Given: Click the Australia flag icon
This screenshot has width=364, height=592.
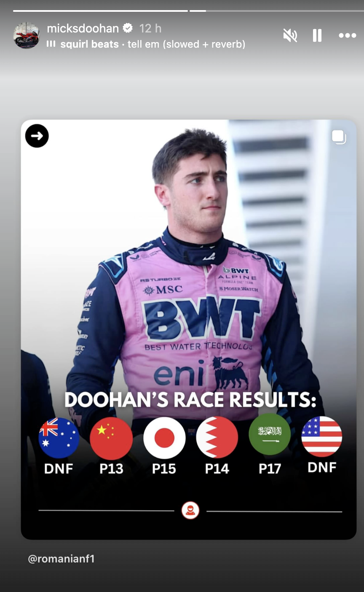Looking at the screenshot, I should click(x=59, y=438).
